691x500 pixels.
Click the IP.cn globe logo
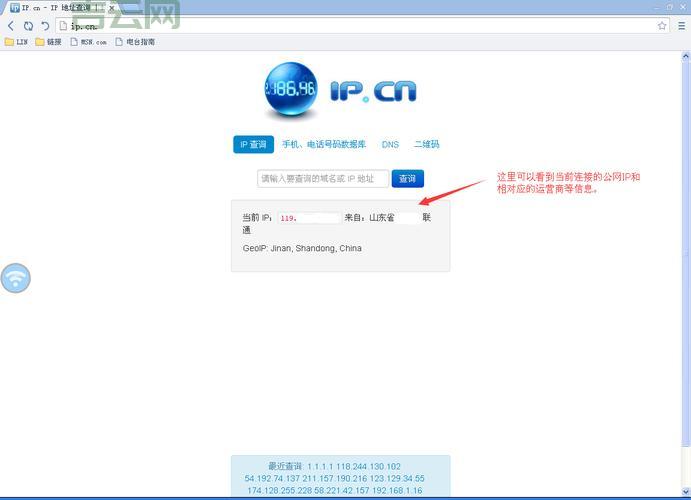290,90
